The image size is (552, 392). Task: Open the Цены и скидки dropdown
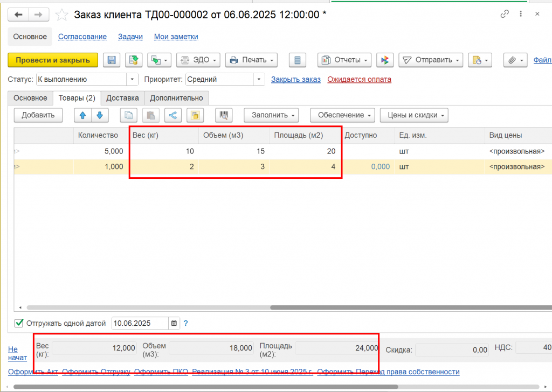414,115
